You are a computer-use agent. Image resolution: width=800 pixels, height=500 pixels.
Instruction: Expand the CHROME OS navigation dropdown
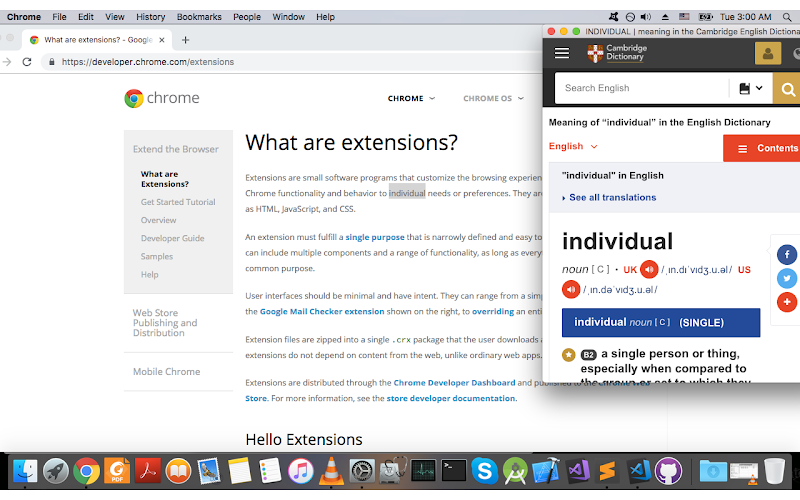click(493, 98)
